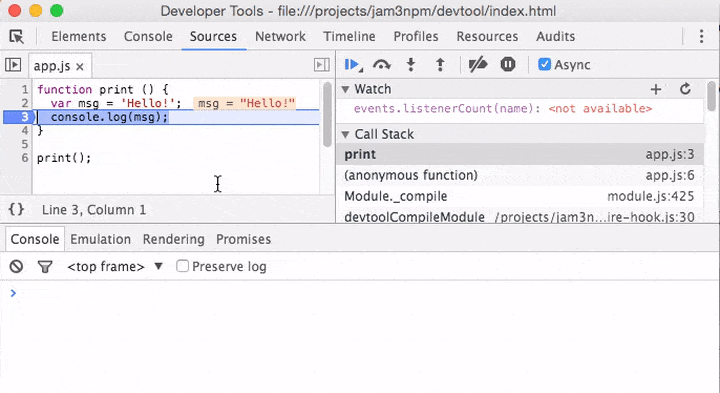
Task: Uncheck the Async checkbox
Action: click(544, 64)
